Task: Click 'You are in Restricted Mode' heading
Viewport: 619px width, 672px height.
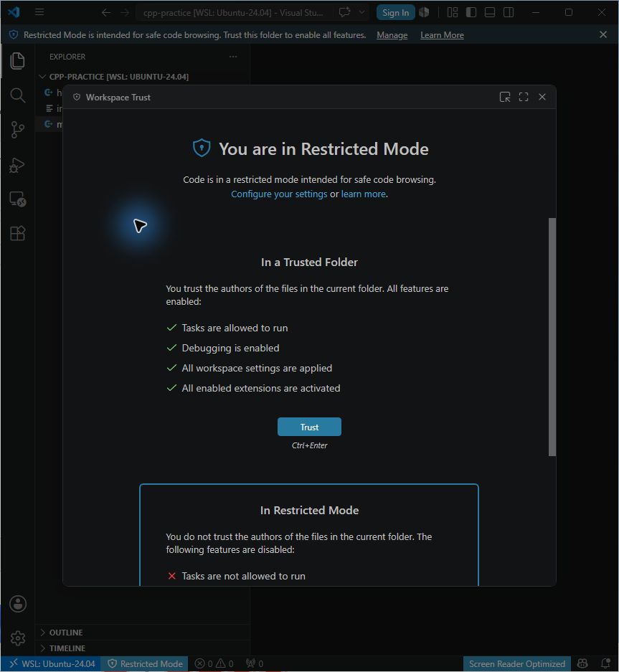Action: [x=323, y=149]
